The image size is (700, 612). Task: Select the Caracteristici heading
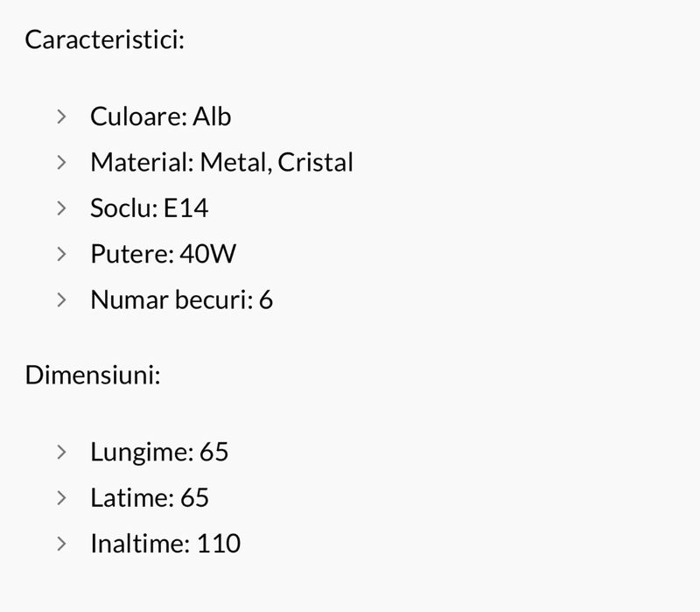click(104, 40)
